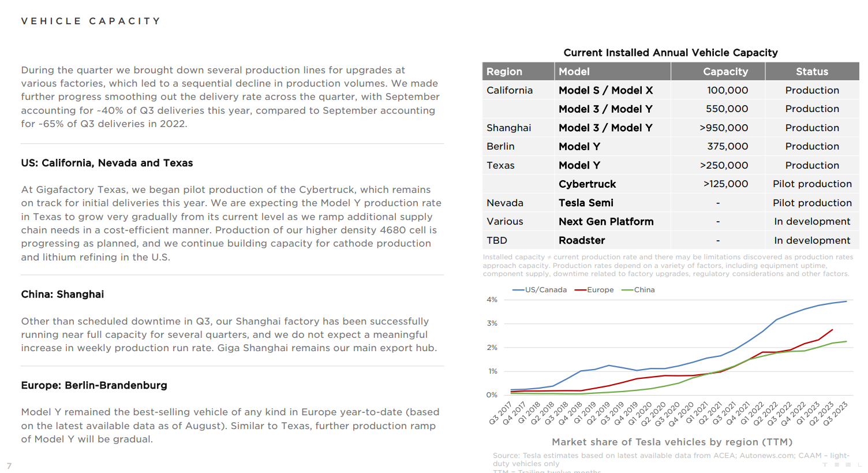Select the "Tesla Semi" model cell
The width and height of the screenshot is (868, 473).
click(586, 203)
